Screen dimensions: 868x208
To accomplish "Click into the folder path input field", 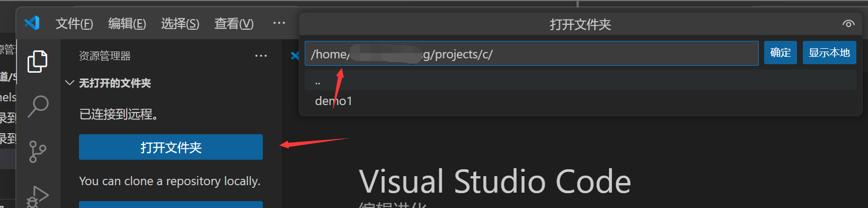I will (x=532, y=54).
